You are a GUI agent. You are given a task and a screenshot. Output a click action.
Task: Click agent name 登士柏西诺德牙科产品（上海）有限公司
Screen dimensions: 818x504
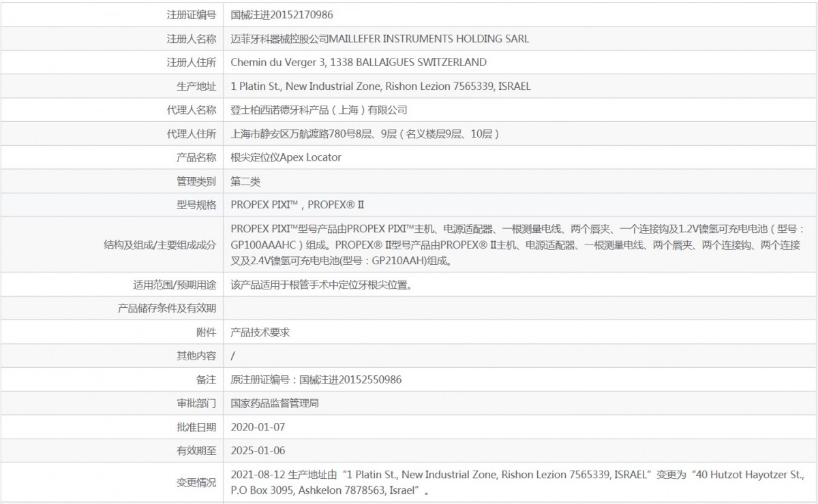(x=319, y=110)
